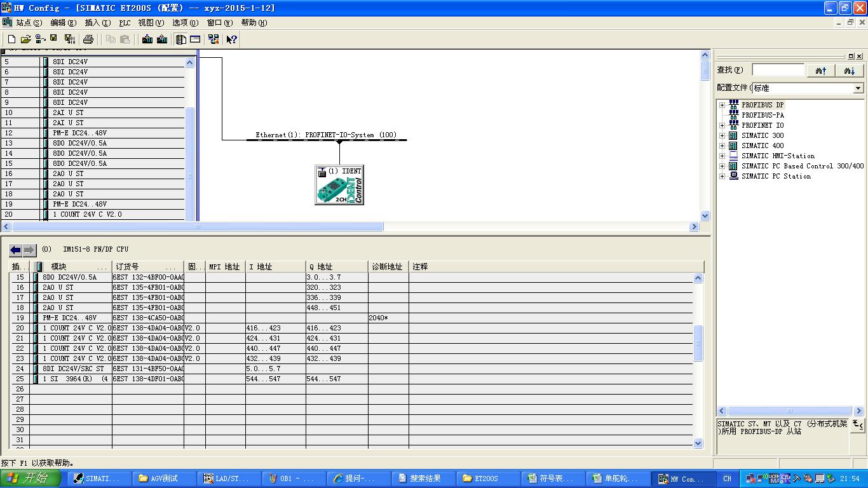The width and height of the screenshot is (868, 488).
Task: Click the context help question-mark icon
Action: (x=232, y=39)
